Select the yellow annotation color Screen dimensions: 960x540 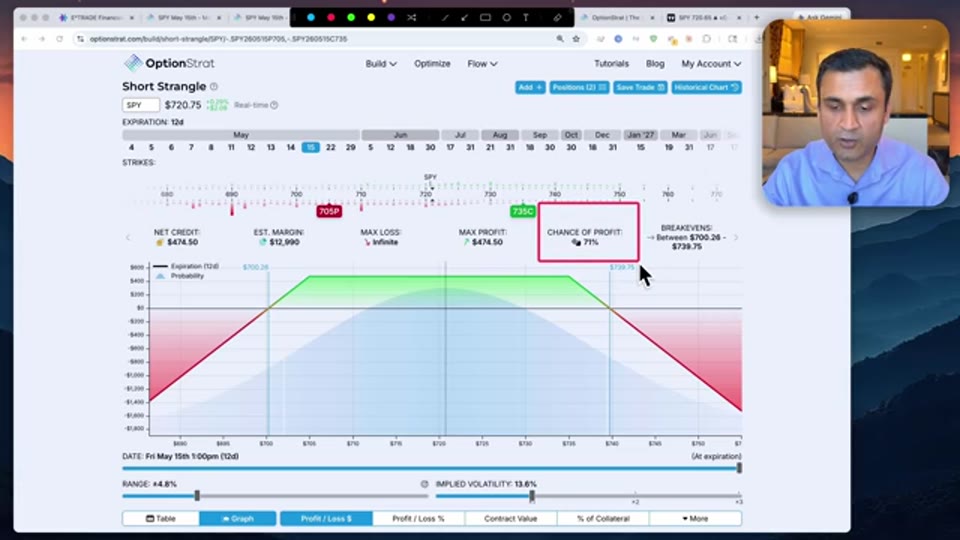click(371, 18)
